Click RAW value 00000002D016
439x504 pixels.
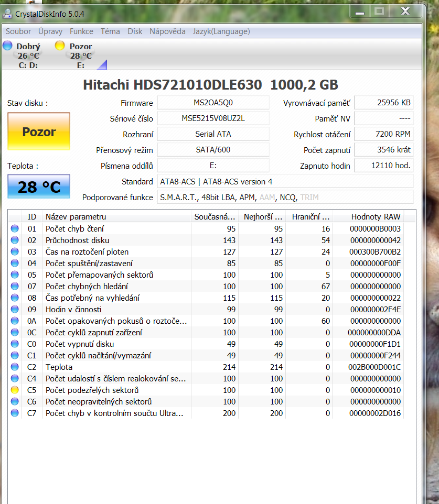(x=375, y=413)
